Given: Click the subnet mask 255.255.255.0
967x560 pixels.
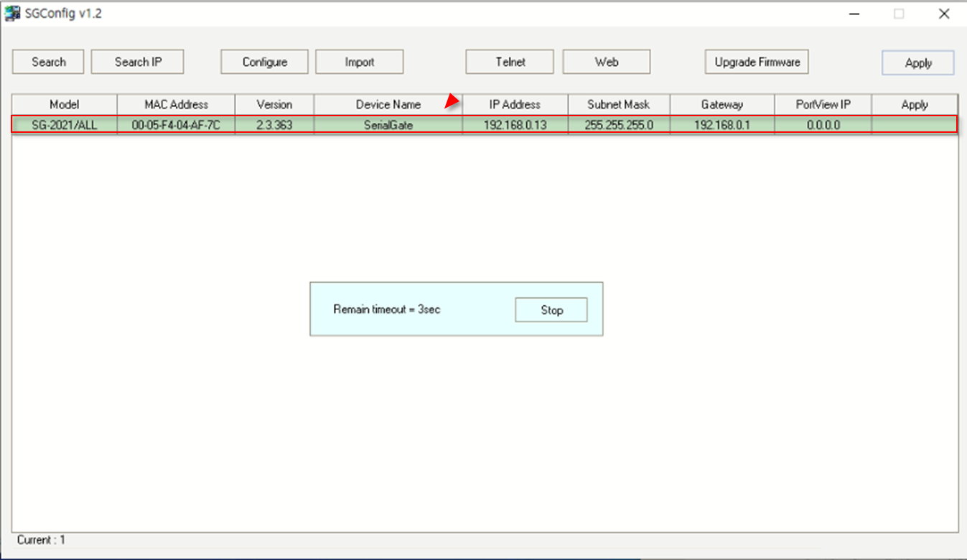Looking at the screenshot, I should 619,125.
